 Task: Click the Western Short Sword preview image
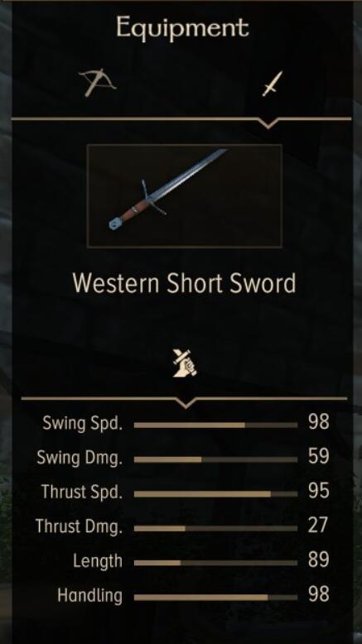(185, 195)
